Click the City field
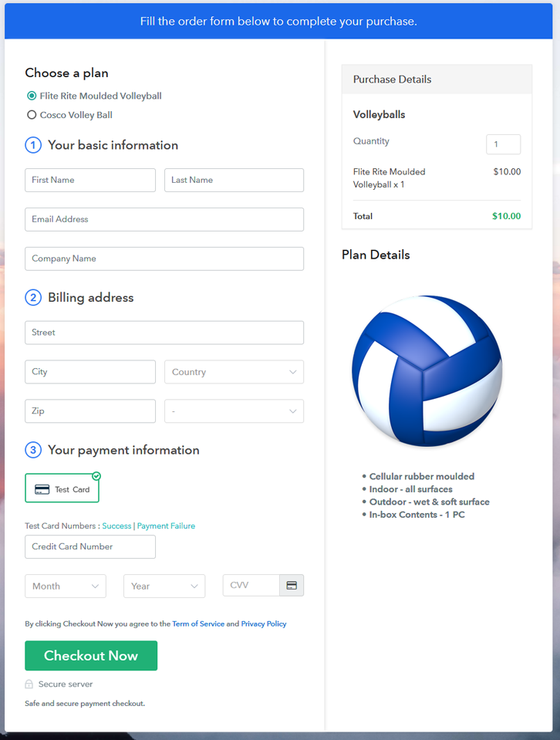This screenshot has height=740, width=560. click(x=90, y=372)
